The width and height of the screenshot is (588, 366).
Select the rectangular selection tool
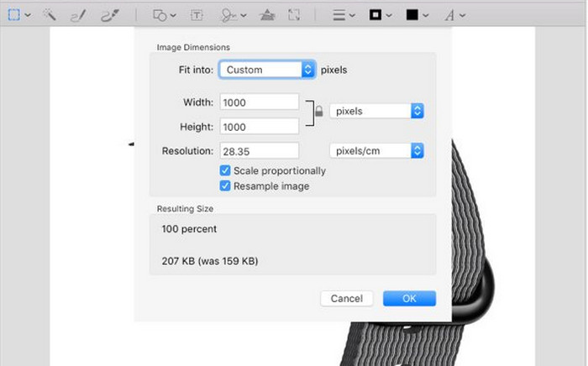[x=13, y=15]
